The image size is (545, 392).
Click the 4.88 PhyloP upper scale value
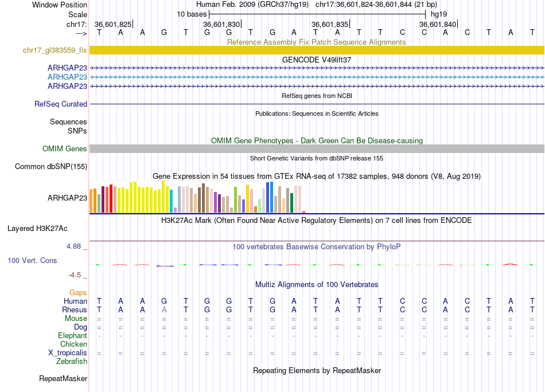pos(73,246)
